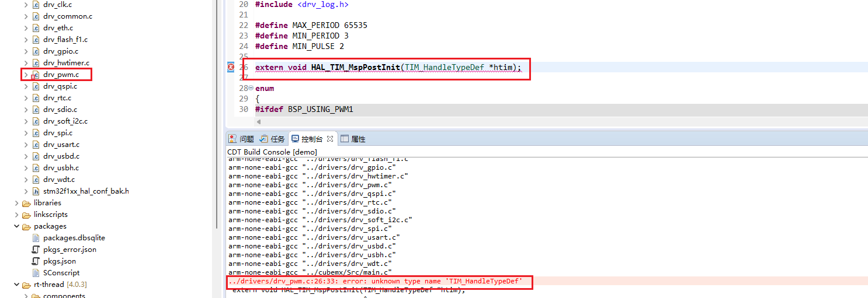This screenshot has width=868, height=298.
Task: Click the SConscript file icon
Action: point(36,273)
